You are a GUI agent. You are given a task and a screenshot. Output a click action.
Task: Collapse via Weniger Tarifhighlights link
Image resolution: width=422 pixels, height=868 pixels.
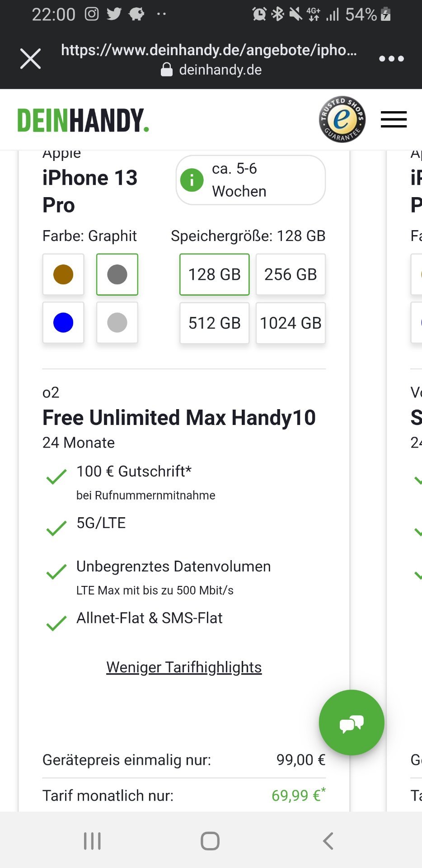click(184, 667)
